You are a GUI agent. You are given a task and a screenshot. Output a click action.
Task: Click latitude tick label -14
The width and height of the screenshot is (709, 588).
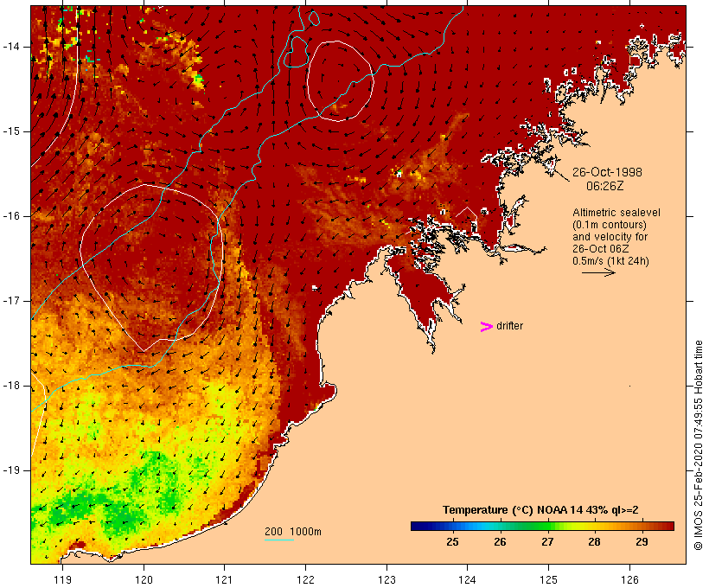click(x=11, y=47)
